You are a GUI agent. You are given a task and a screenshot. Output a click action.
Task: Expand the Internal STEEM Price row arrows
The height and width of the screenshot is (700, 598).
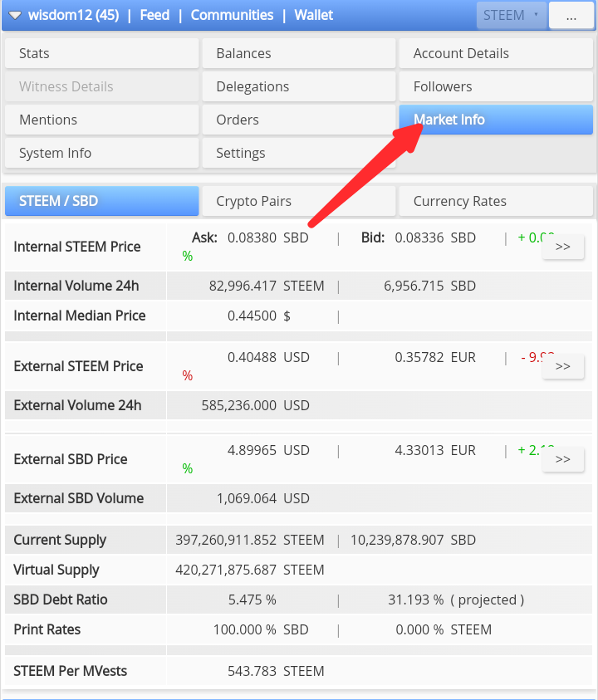click(x=563, y=247)
